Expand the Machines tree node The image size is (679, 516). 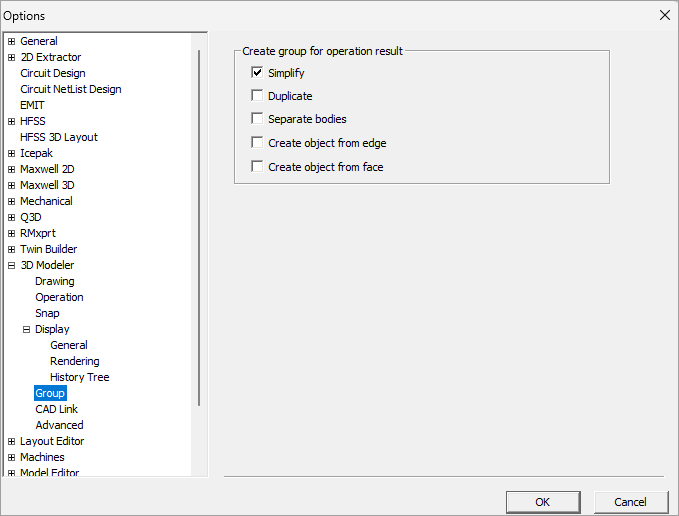click(11, 458)
